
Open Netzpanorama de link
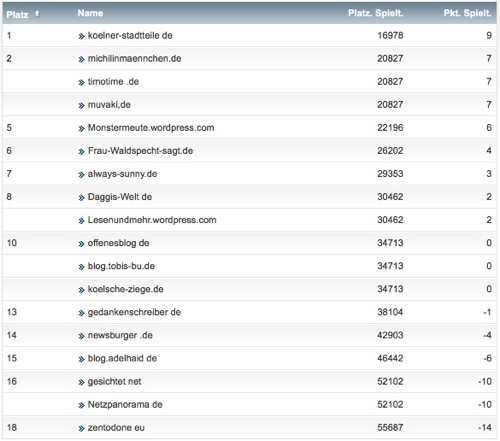click(125, 405)
